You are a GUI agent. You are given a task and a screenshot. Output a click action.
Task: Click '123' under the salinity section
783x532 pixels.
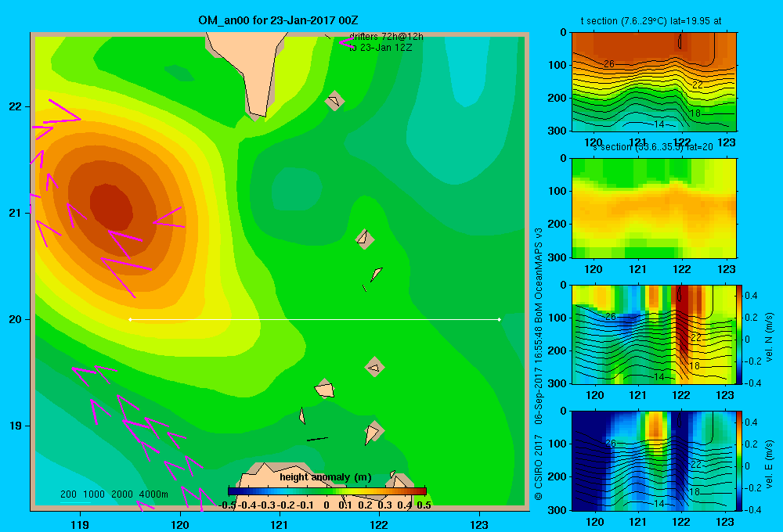726,269
